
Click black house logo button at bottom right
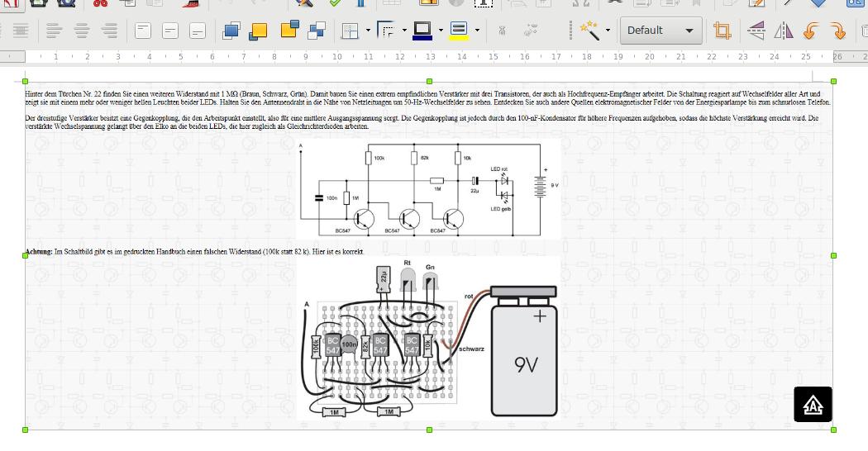(813, 405)
